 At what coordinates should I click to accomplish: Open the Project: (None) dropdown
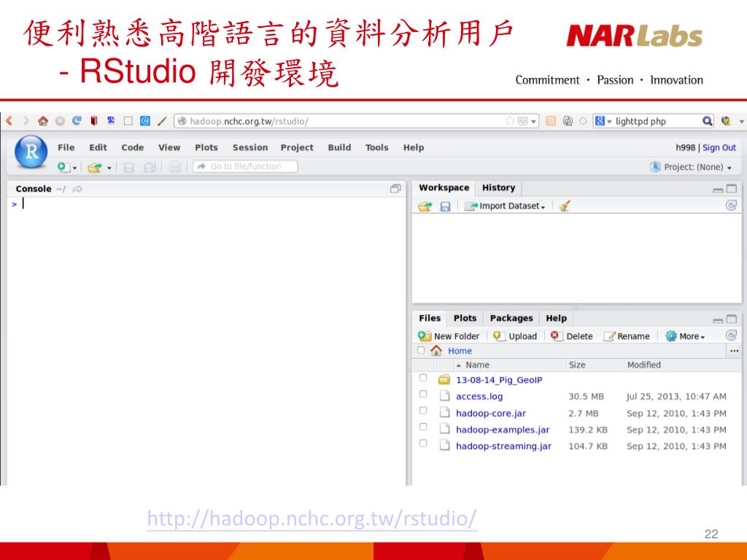(x=691, y=167)
